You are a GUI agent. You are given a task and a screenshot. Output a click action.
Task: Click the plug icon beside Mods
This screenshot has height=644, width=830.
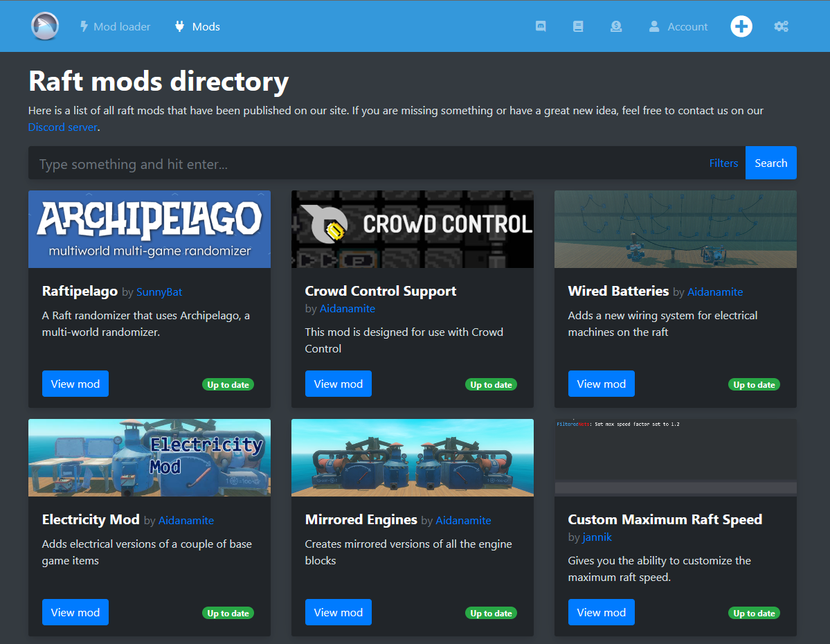(180, 26)
